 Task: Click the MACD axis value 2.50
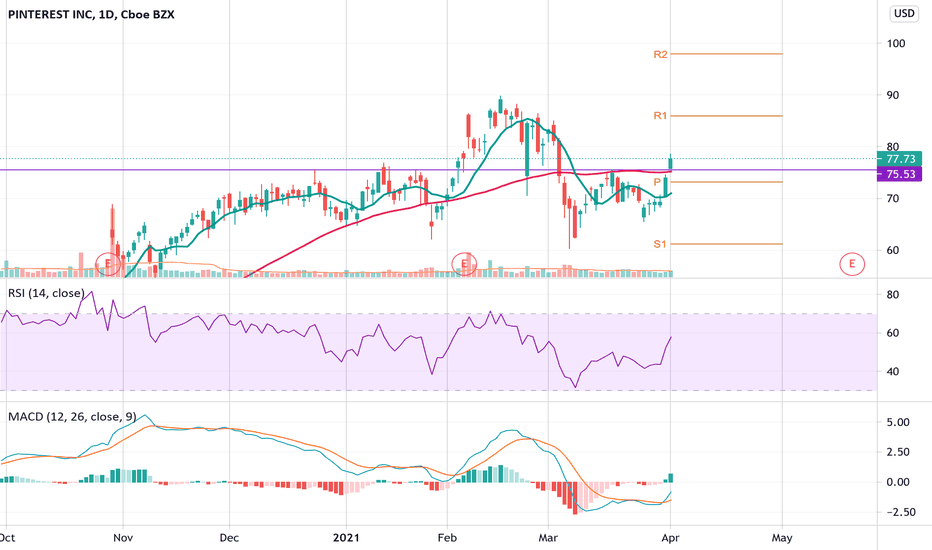898,452
